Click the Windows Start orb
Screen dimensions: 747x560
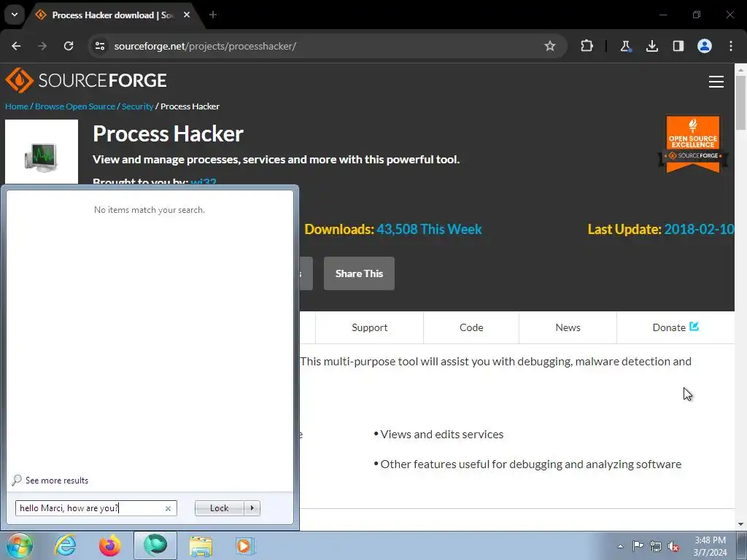point(19,545)
